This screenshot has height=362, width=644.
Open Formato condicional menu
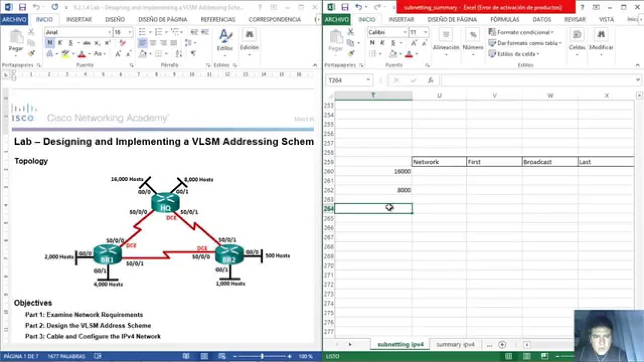tap(521, 32)
